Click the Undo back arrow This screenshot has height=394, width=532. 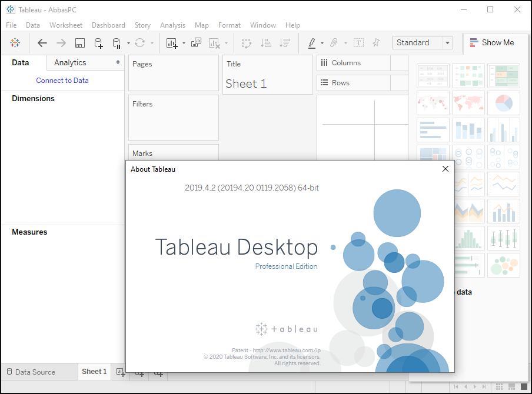[x=42, y=43]
